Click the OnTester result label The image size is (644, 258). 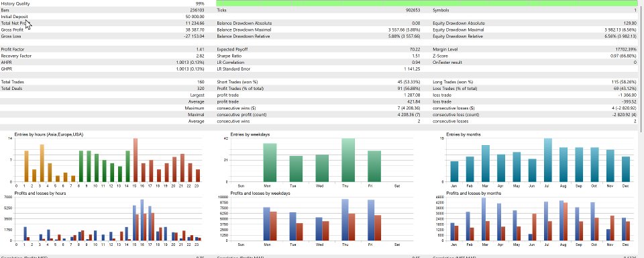[x=447, y=62]
